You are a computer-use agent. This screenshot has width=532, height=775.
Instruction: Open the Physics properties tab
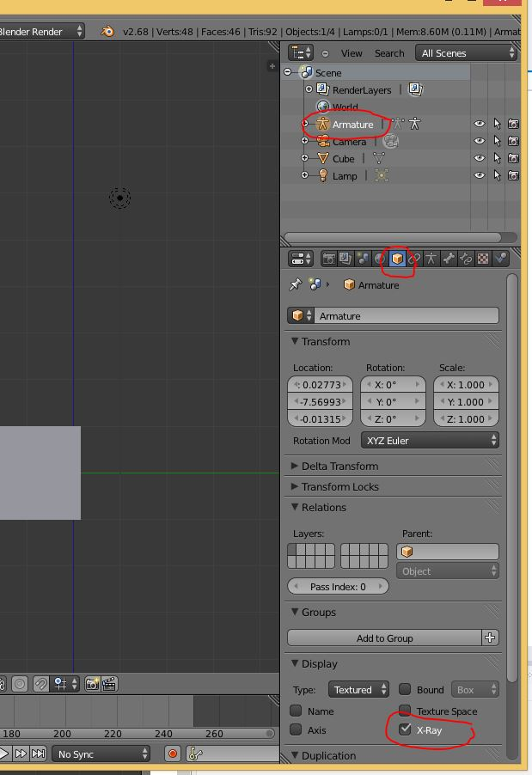click(x=500, y=259)
